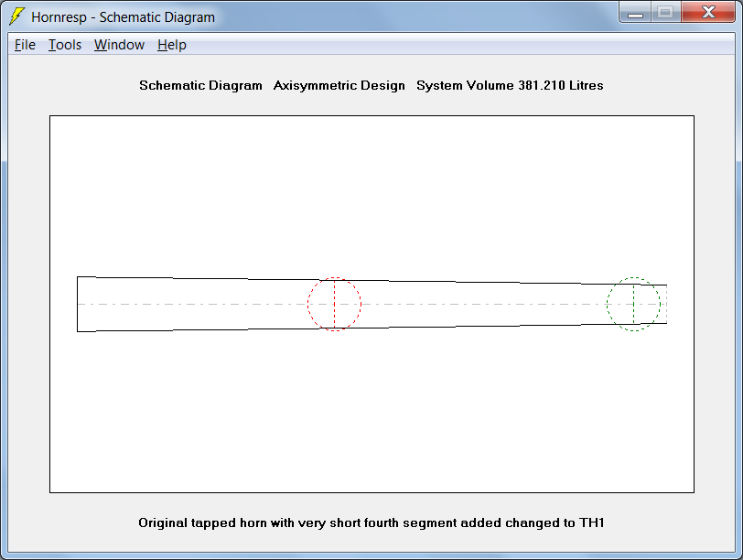Click the title 'Hornresp - Schematic Diagram'
Viewport: 743px width, 560px height.
(124, 17)
